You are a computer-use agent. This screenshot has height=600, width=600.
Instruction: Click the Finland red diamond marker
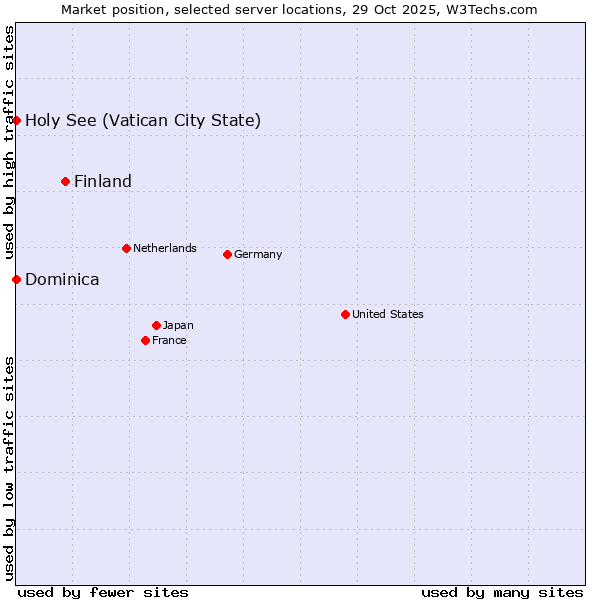(x=66, y=181)
